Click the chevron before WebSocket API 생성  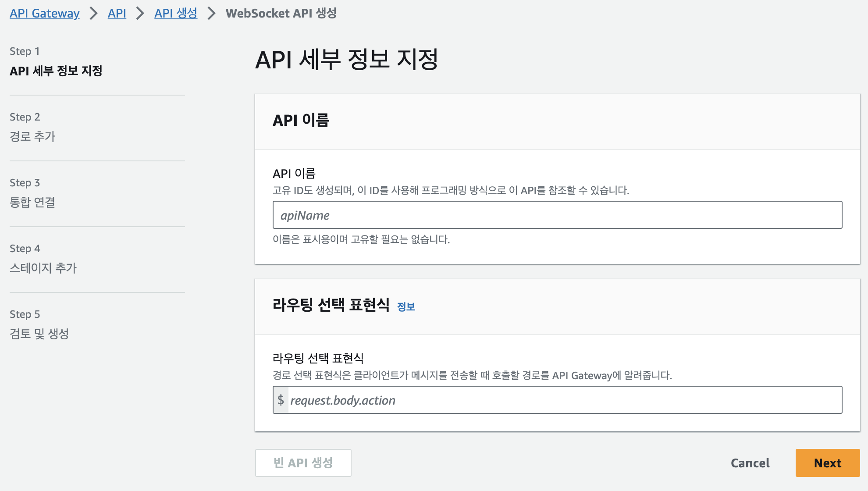(x=211, y=13)
